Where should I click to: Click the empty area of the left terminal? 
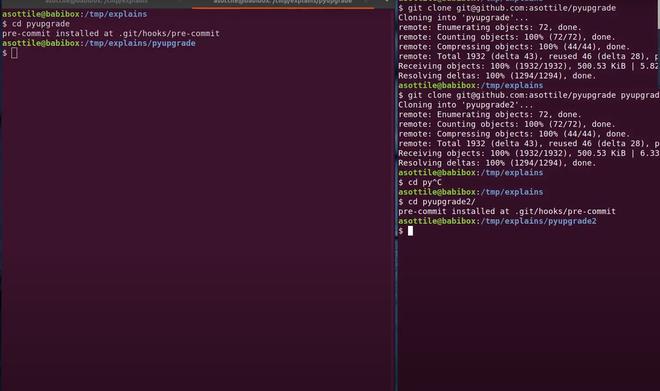click(197, 223)
